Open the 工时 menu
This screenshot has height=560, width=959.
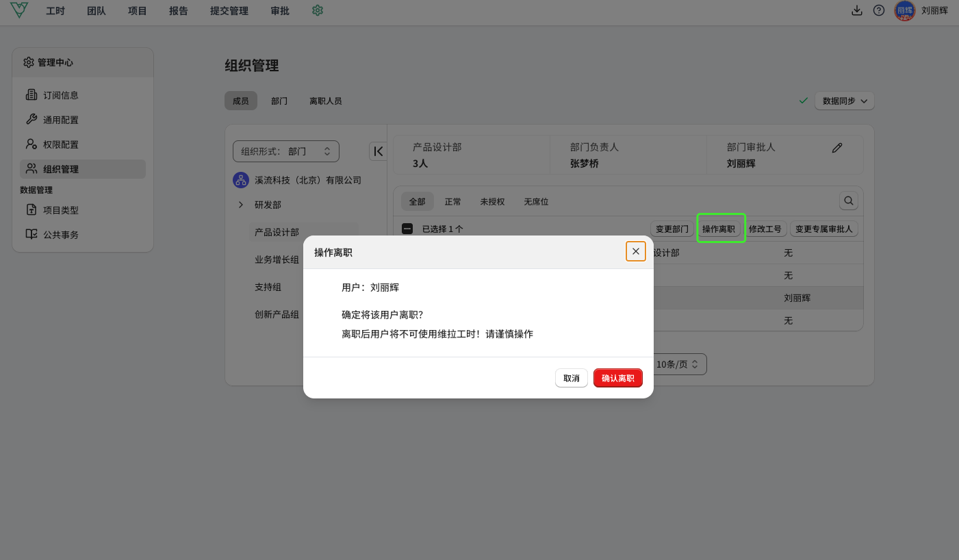[x=55, y=11]
